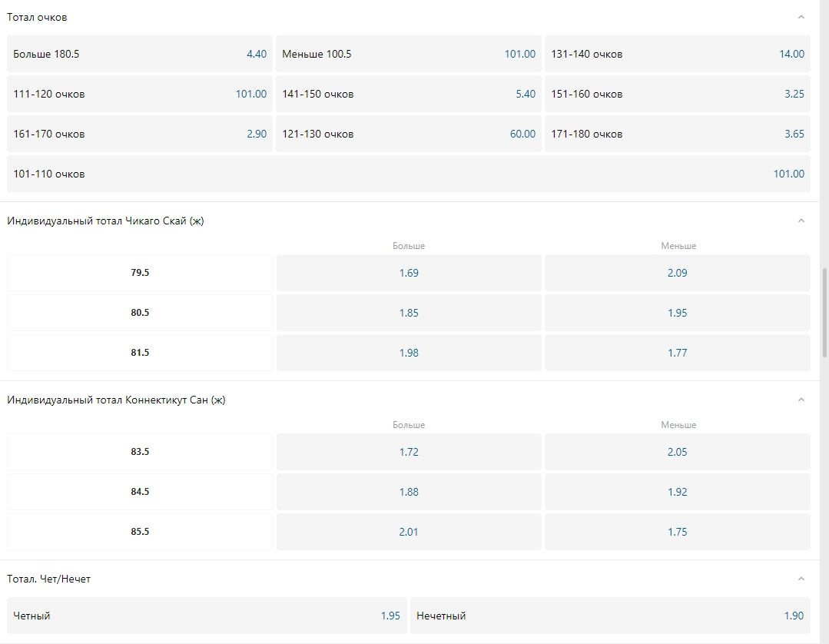Select Connecticut Sun under 84.5 at 1.92
The width and height of the screenshot is (829, 644).
point(677,492)
